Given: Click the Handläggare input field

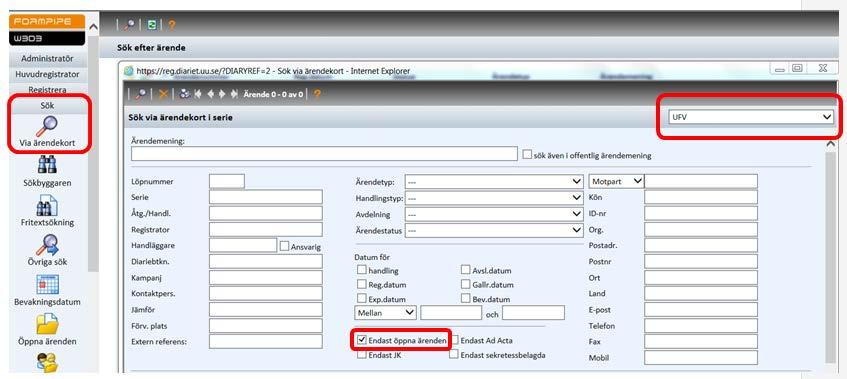Looking at the screenshot, I should (x=243, y=245).
